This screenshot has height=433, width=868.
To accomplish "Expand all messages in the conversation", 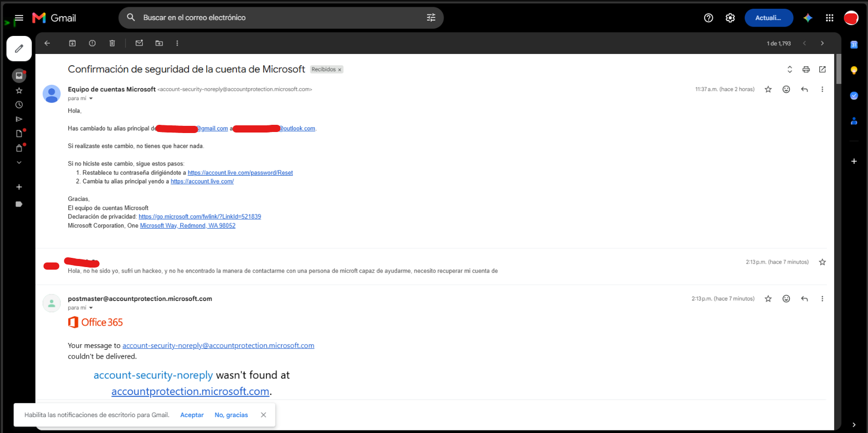I will [790, 69].
